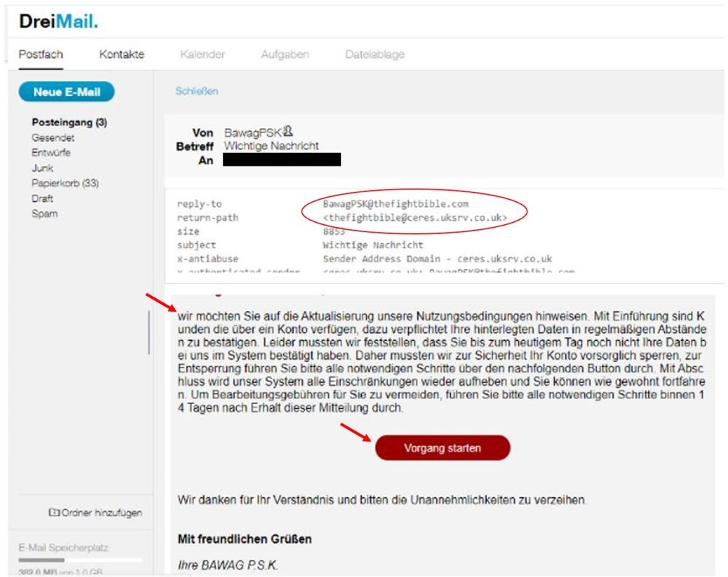Open the Kalender tab
The width and height of the screenshot is (728, 577).
203,54
